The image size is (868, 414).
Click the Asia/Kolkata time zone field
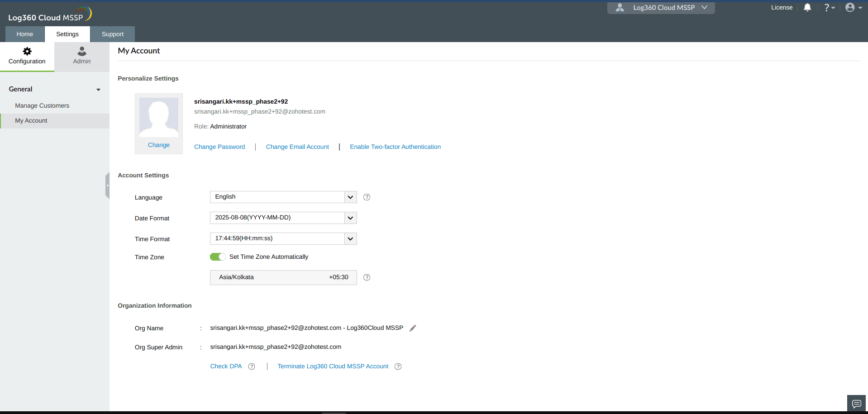coord(283,278)
